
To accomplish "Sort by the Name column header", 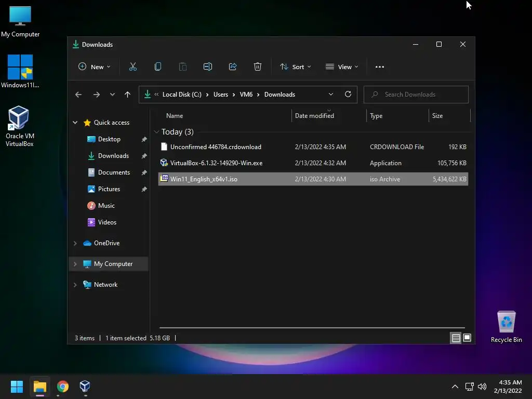I will 175,116.
